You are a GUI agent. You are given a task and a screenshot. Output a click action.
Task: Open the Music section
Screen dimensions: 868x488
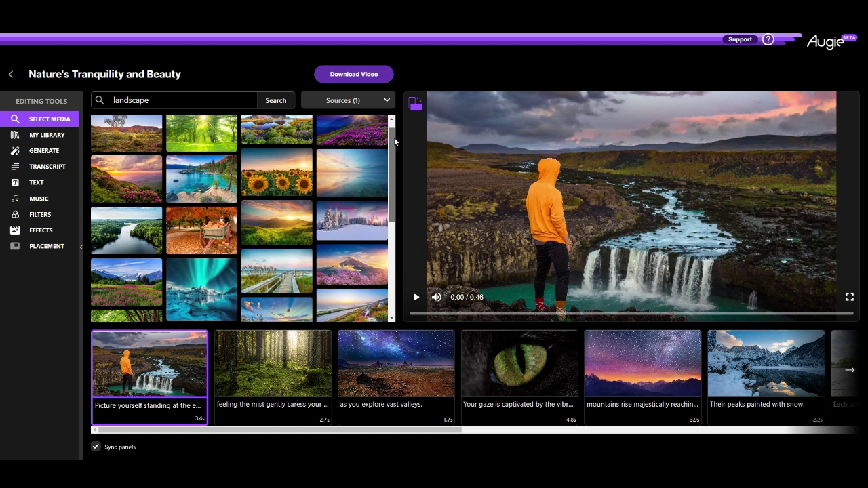[39, 198]
